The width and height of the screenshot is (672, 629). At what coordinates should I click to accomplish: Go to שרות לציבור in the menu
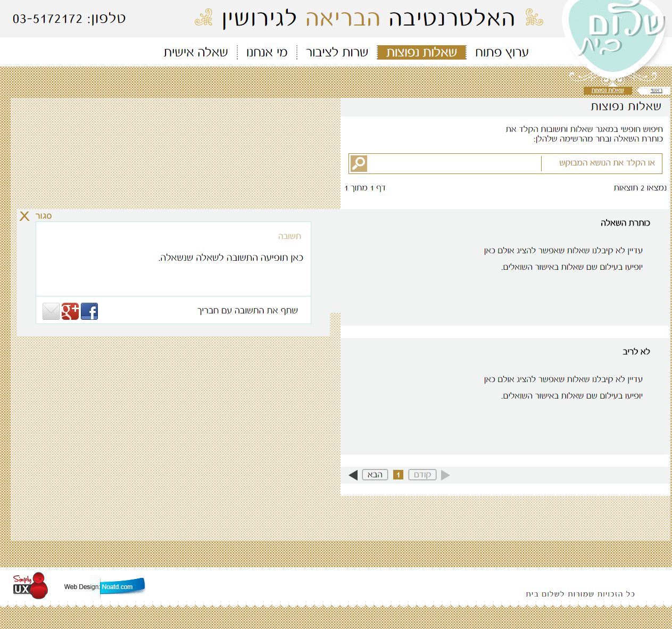click(337, 52)
